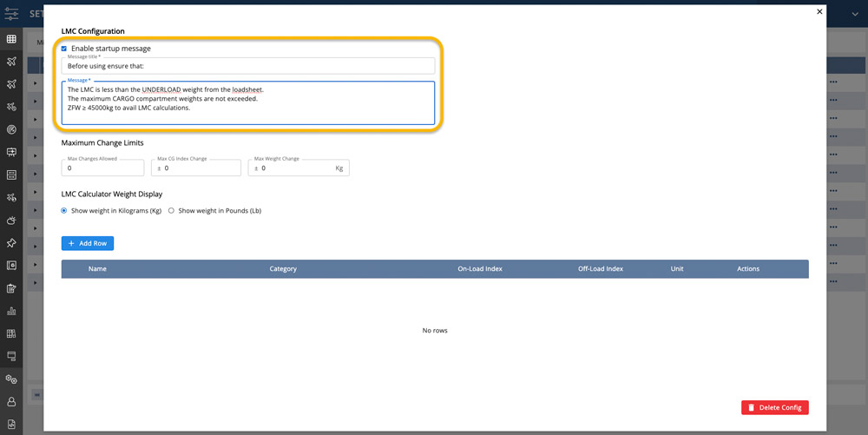This screenshot has width=868, height=435.
Task: Click the sliders icon at top-left corner
Action: pyautogui.click(x=11, y=14)
